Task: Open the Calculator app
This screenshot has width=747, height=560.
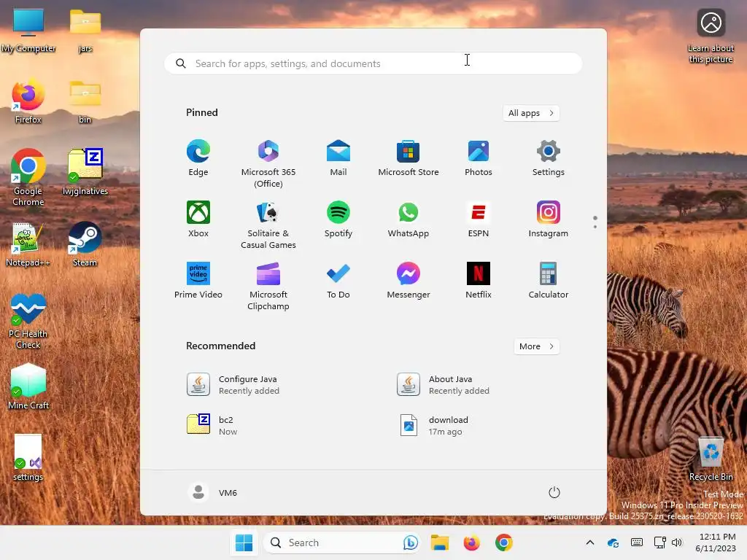Action: pyautogui.click(x=549, y=281)
